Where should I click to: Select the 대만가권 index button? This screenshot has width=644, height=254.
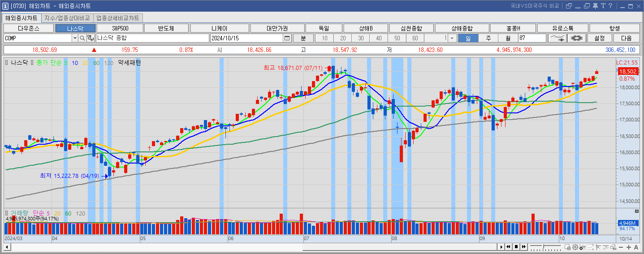(277, 28)
